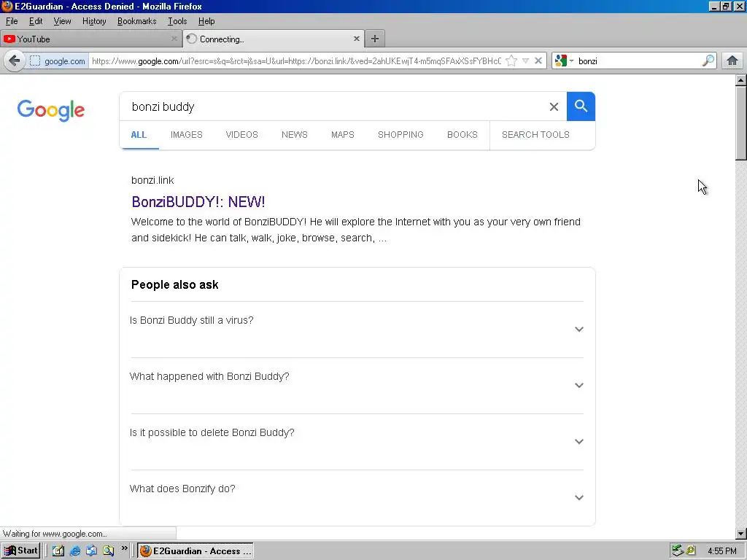Close the Connecting tab
747x560 pixels.
tap(356, 39)
